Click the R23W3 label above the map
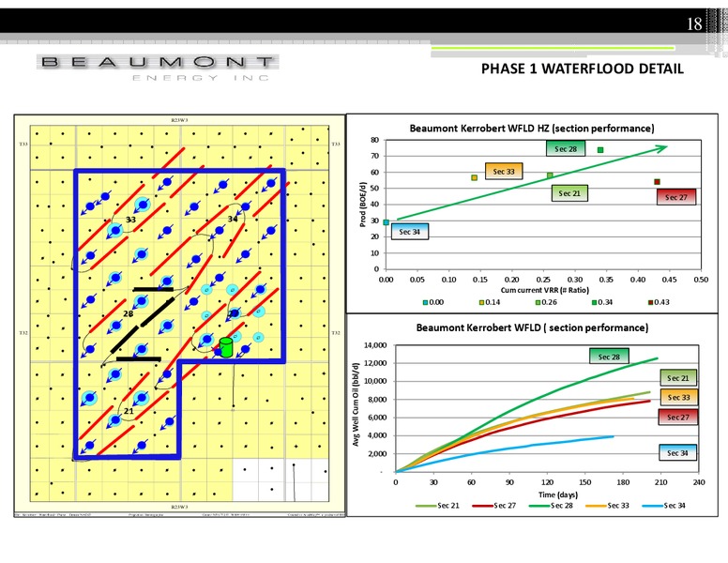Viewport: 728px width, 563px height. pyautogui.click(x=179, y=120)
